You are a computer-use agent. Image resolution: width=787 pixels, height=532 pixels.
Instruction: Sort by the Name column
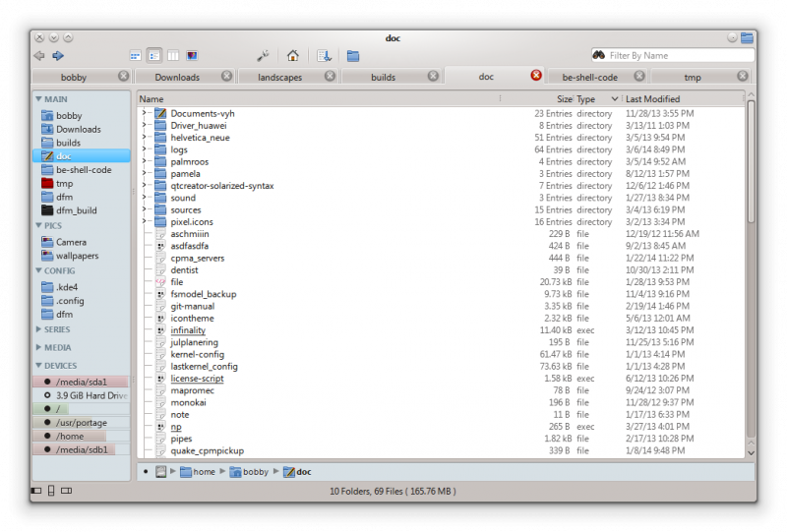(319, 99)
